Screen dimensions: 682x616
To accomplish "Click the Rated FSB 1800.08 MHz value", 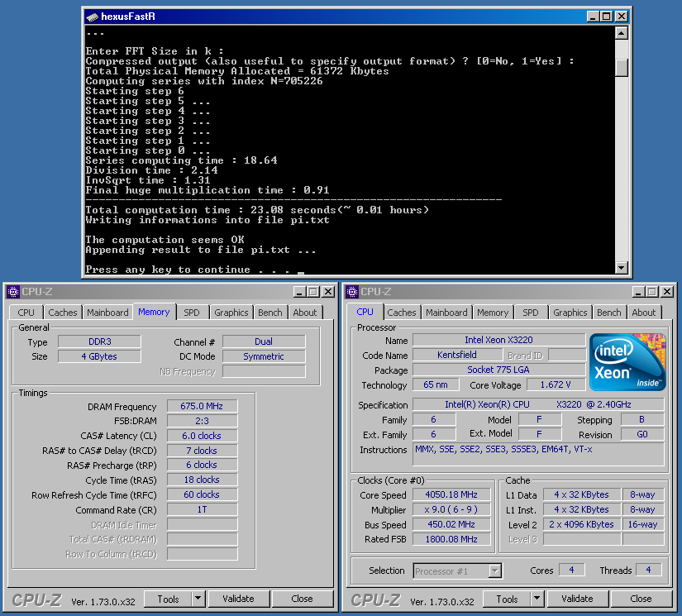I will [x=451, y=539].
